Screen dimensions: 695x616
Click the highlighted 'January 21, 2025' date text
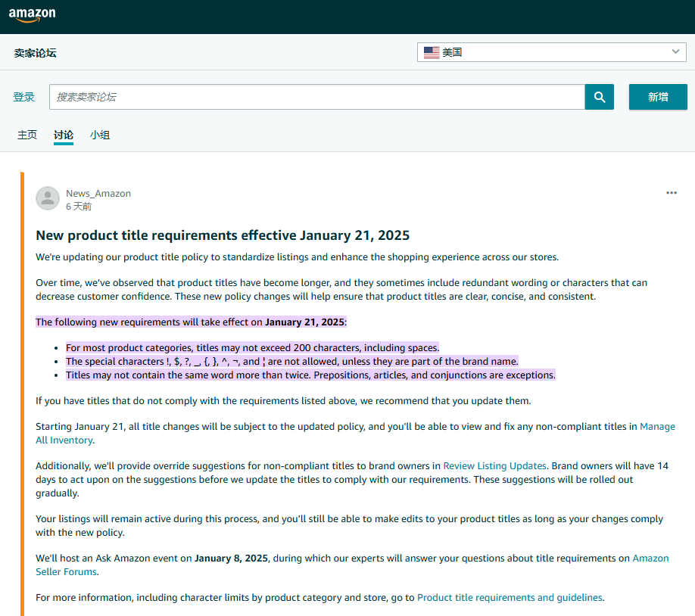(304, 322)
